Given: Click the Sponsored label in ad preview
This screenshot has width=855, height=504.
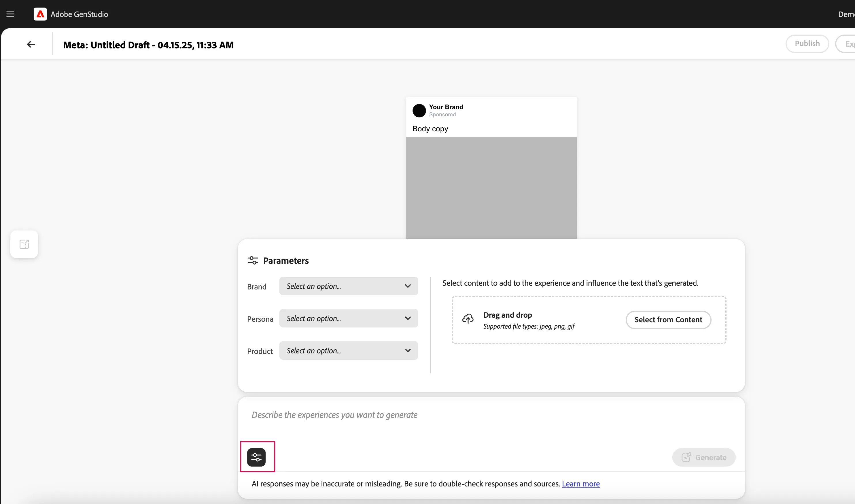Looking at the screenshot, I should click(x=442, y=114).
